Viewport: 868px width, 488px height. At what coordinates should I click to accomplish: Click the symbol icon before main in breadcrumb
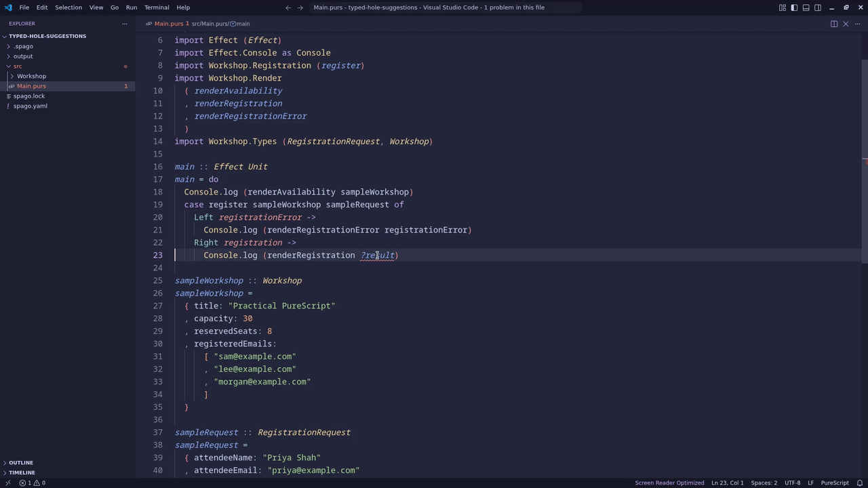[x=233, y=24]
